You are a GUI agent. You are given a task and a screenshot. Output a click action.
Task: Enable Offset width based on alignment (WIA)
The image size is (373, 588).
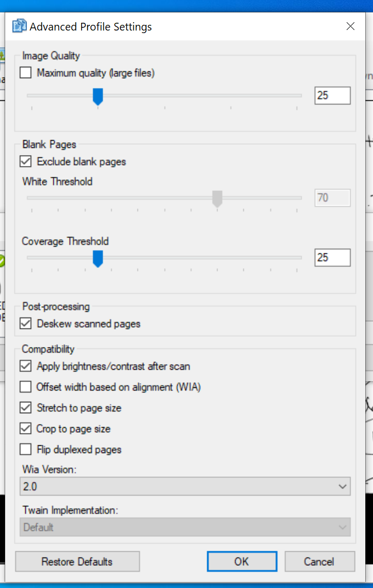click(25, 387)
